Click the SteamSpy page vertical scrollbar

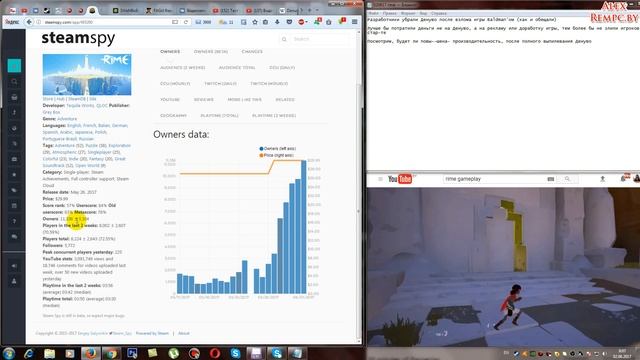359,188
